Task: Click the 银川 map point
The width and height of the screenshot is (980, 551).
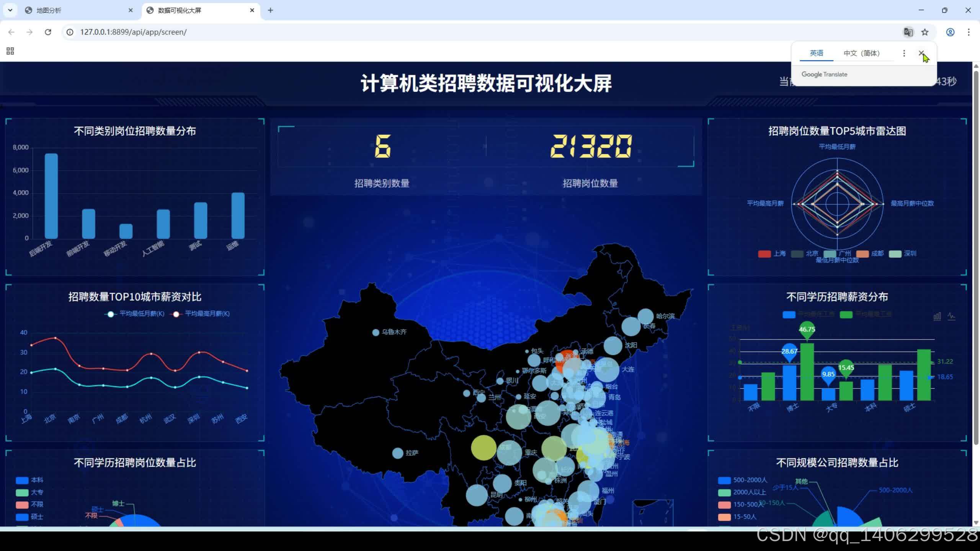Action: tap(500, 381)
